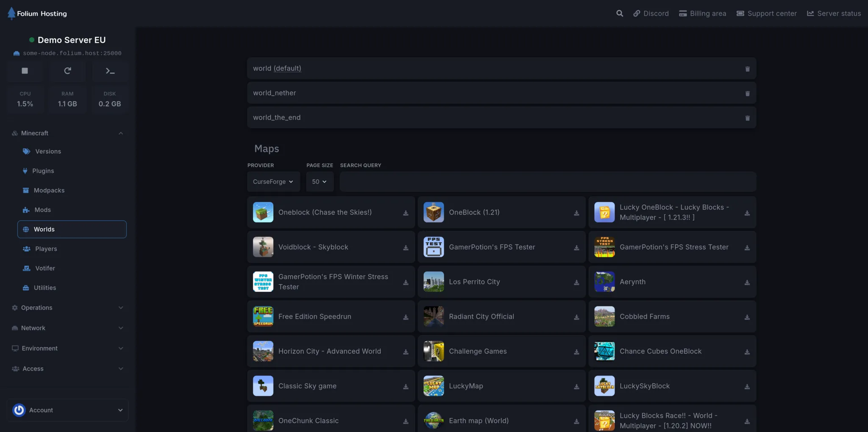Viewport: 868px width, 432px height.
Task: Click the restart server icon
Action: point(67,71)
